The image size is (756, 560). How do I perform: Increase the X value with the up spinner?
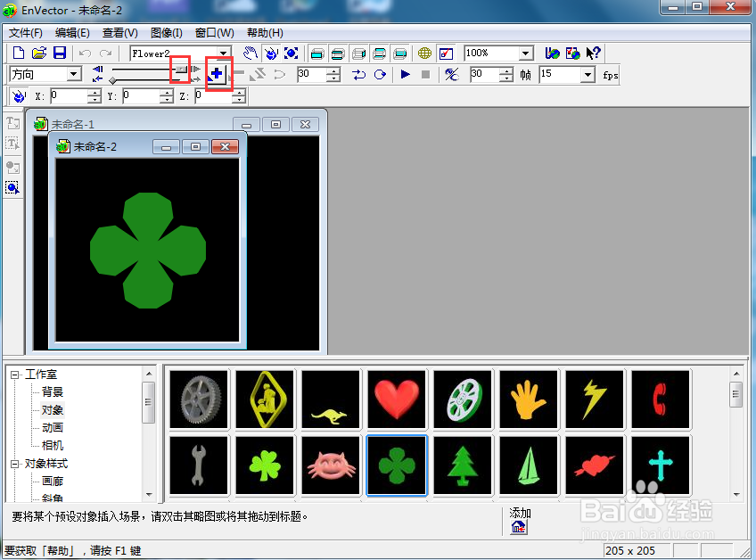(94, 93)
